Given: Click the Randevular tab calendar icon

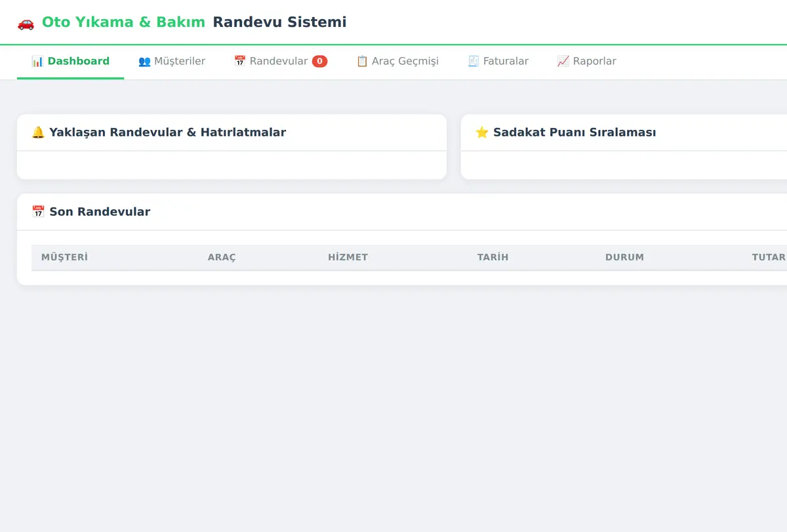Looking at the screenshot, I should coord(240,62).
